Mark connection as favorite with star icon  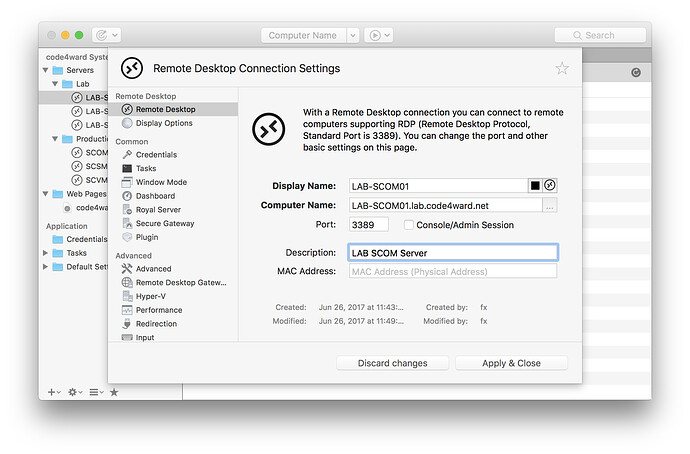[562, 69]
